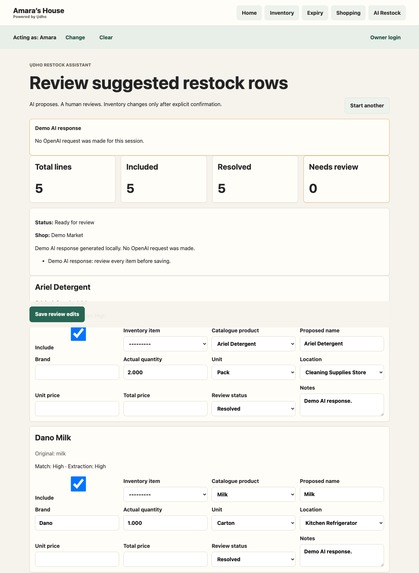Open the Owner login link
This screenshot has width=419, height=573.
tap(385, 37)
